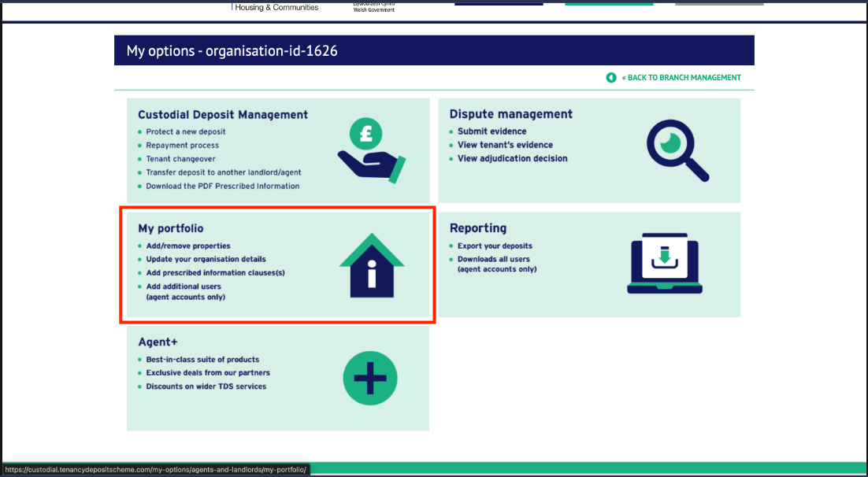Click Add/remove properties in My portfolio
Viewport: 868px width, 477px height.
pyautogui.click(x=188, y=246)
